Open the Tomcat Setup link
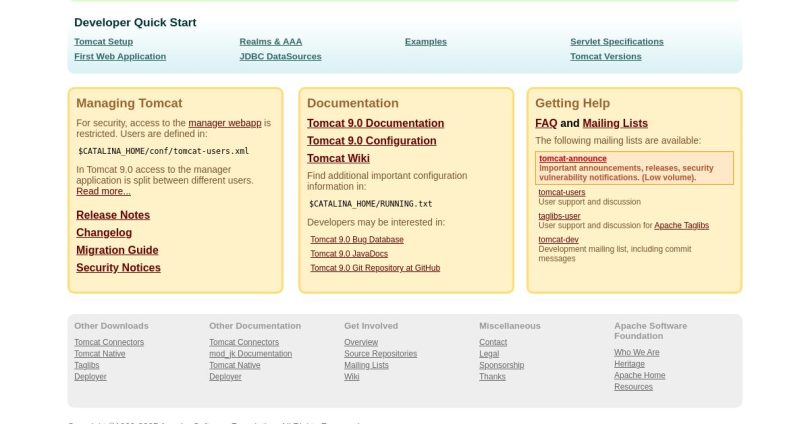810x424 pixels. pyautogui.click(x=103, y=41)
